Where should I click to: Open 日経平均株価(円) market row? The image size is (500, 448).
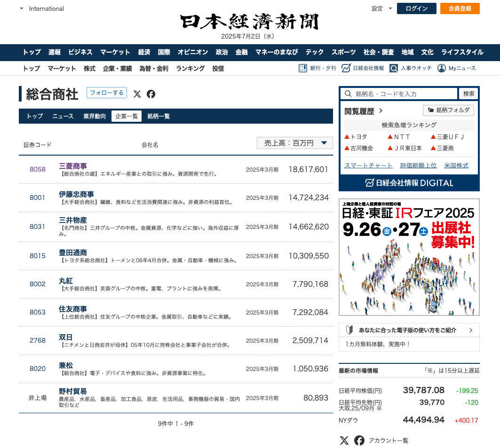pyautogui.click(x=409, y=391)
